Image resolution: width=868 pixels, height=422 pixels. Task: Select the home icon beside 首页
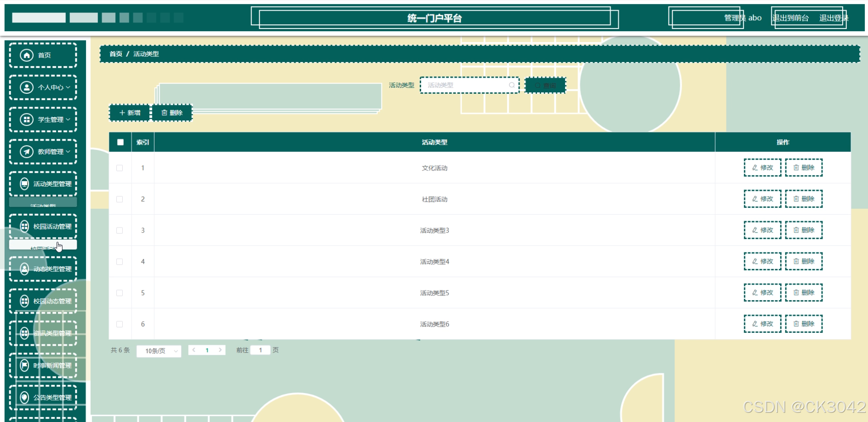click(x=26, y=55)
